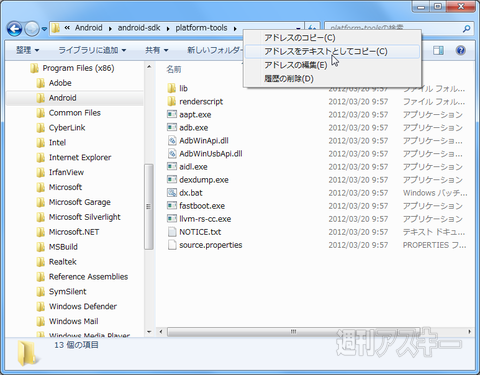
Task: Select SymSilent folder in tree
Action: pyautogui.click(x=68, y=291)
